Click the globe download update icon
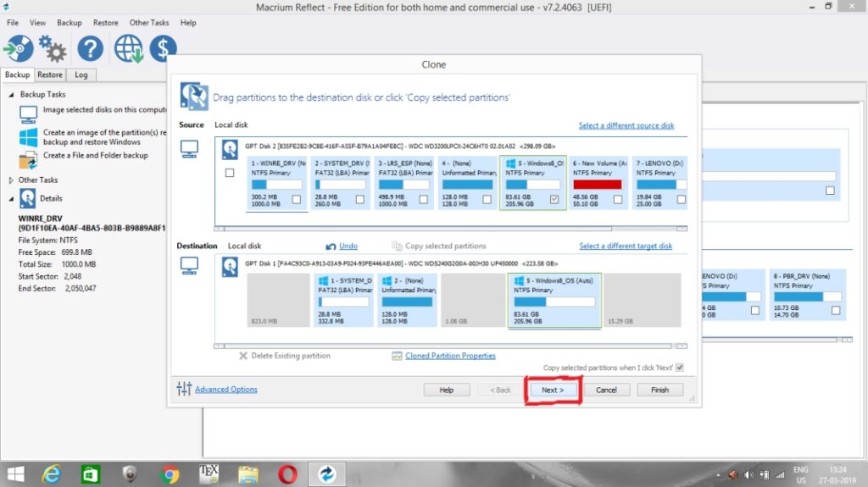 click(x=129, y=49)
